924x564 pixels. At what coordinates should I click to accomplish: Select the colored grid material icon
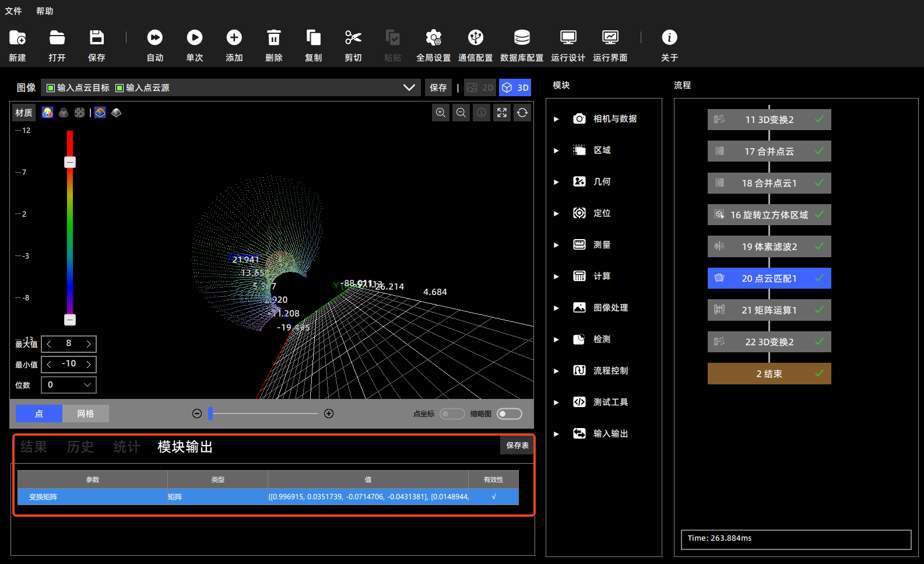click(x=79, y=113)
